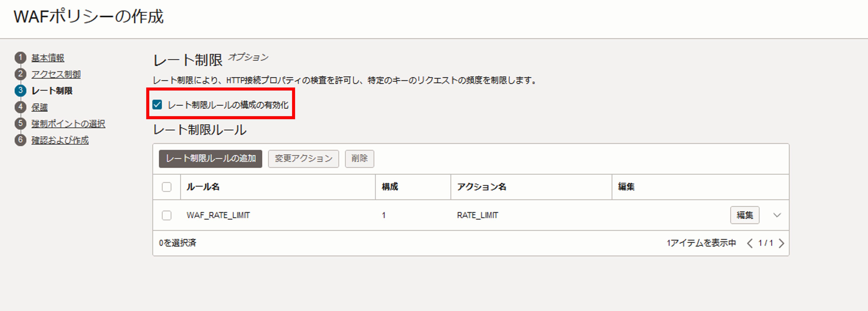
Task: Click step number 1 circle icon
Action: tap(20, 58)
